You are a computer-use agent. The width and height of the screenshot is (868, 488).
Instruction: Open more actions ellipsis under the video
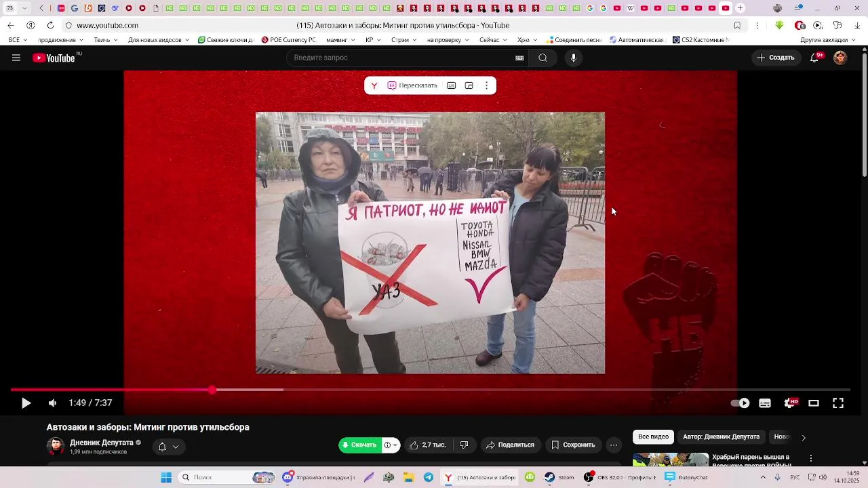pos(613,445)
